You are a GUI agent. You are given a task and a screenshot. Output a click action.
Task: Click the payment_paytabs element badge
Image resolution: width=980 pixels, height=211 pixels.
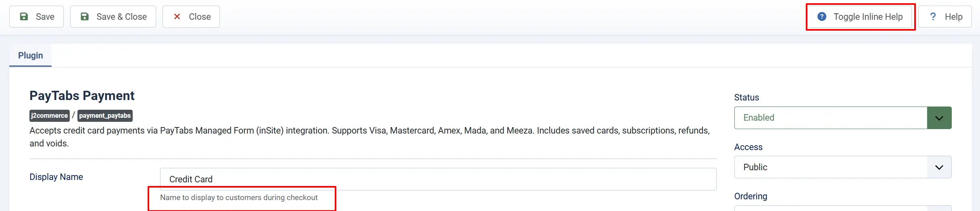click(x=105, y=116)
